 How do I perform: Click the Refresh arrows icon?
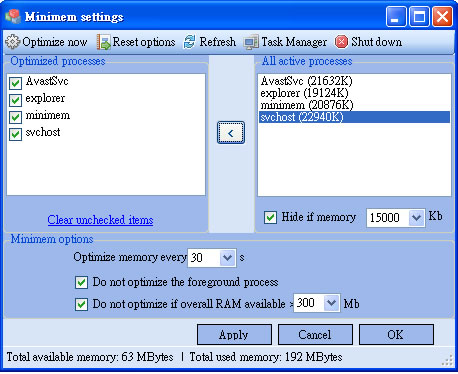click(x=190, y=42)
